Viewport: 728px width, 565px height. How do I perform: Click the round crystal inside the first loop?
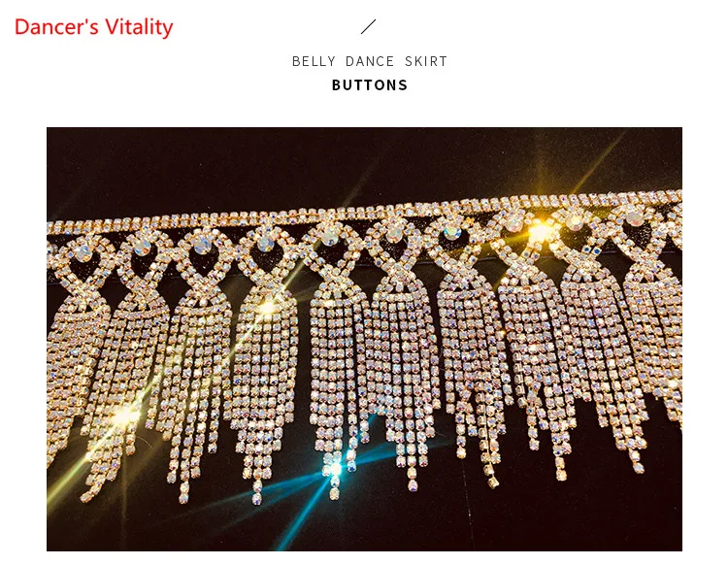84,253
